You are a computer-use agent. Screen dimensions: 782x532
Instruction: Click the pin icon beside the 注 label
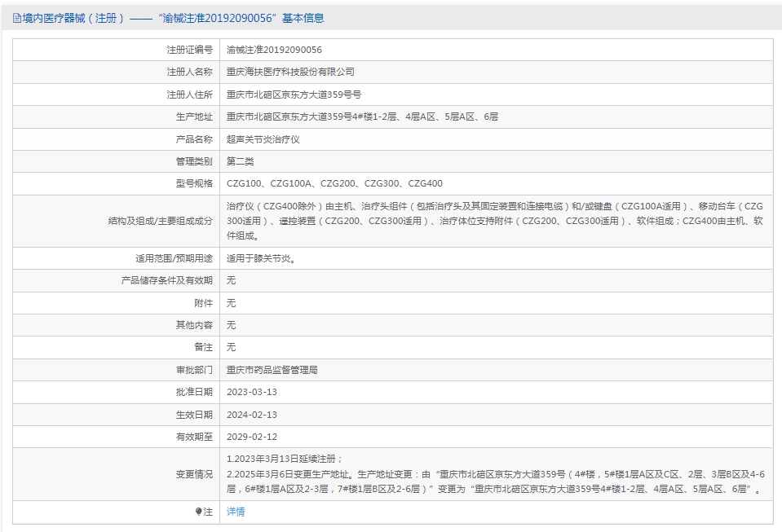[x=198, y=512]
